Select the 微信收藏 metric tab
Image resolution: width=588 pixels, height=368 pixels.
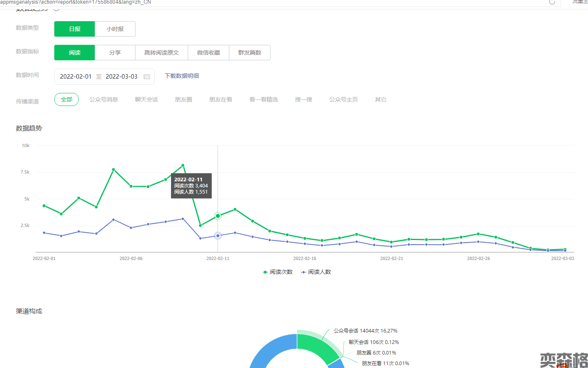point(209,53)
